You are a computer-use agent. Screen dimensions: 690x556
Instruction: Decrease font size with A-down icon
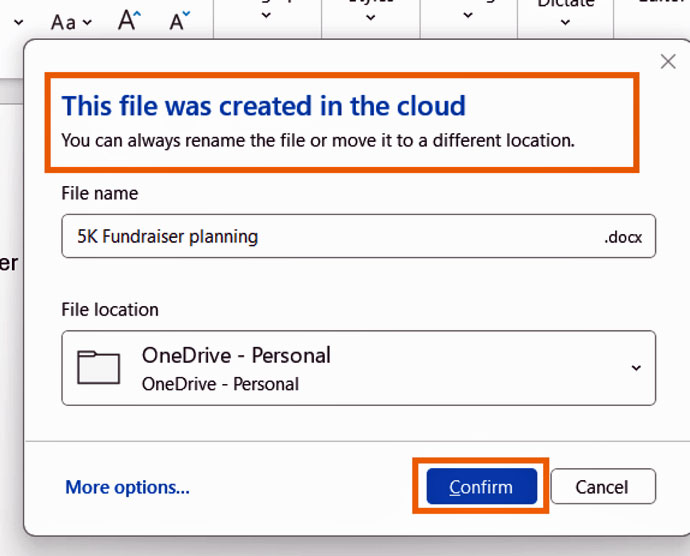(180, 20)
